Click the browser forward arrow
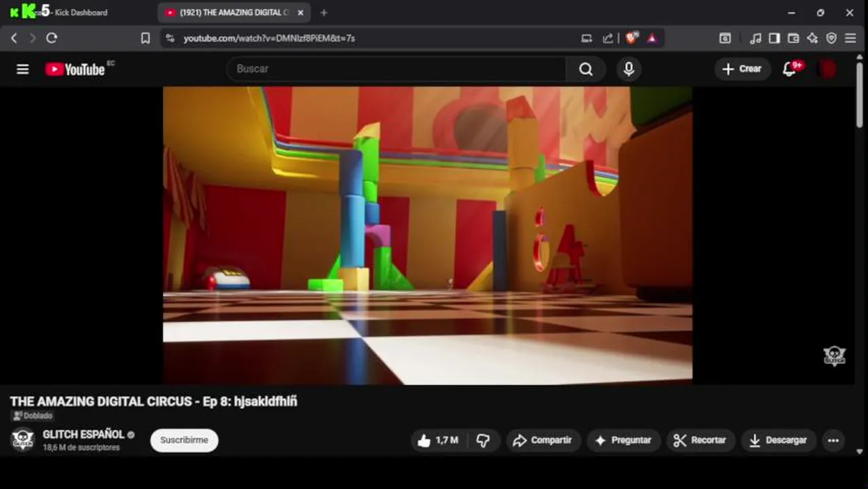The image size is (868, 489). 32,38
